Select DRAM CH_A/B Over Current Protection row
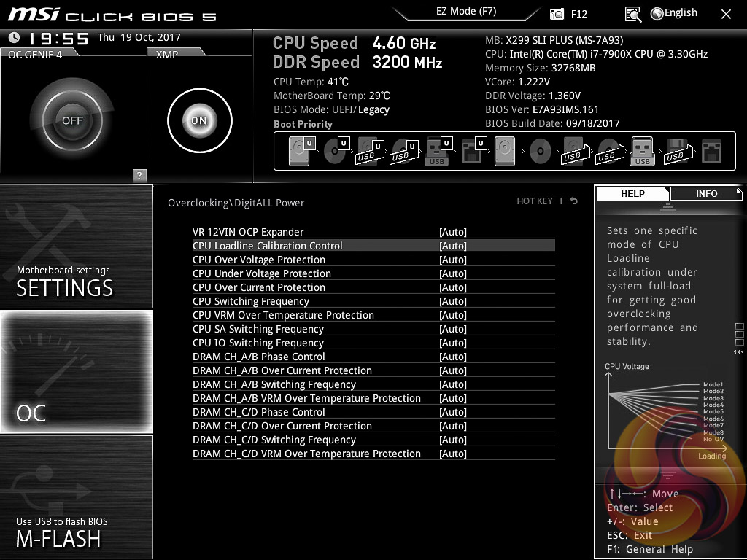Image resolution: width=747 pixels, height=560 pixels. pyautogui.click(x=373, y=370)
